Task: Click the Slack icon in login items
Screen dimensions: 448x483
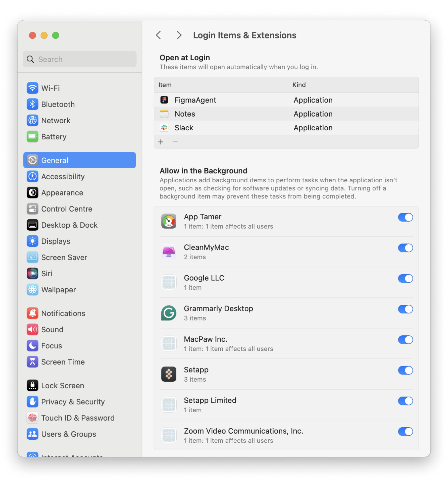Action: tap(164, 128)
